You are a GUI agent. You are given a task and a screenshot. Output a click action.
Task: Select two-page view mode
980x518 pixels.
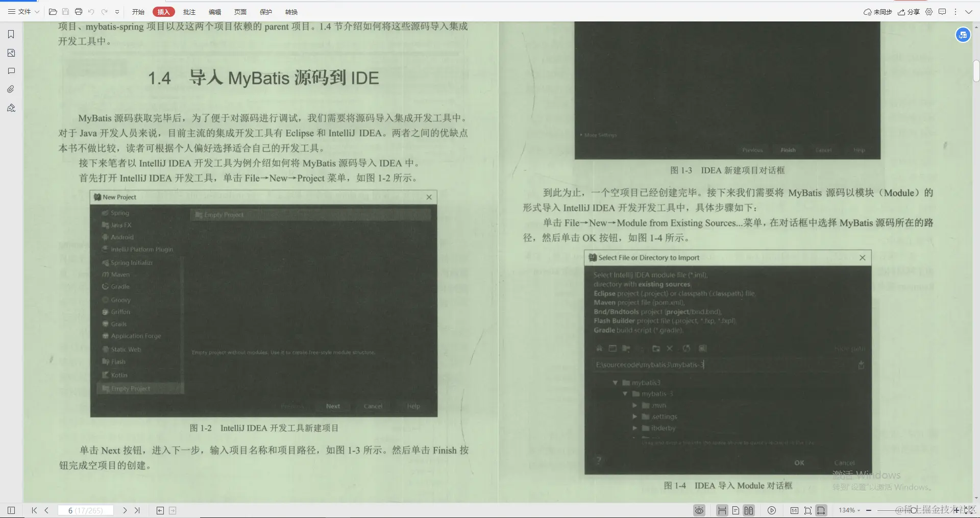[x=749, y=510]
